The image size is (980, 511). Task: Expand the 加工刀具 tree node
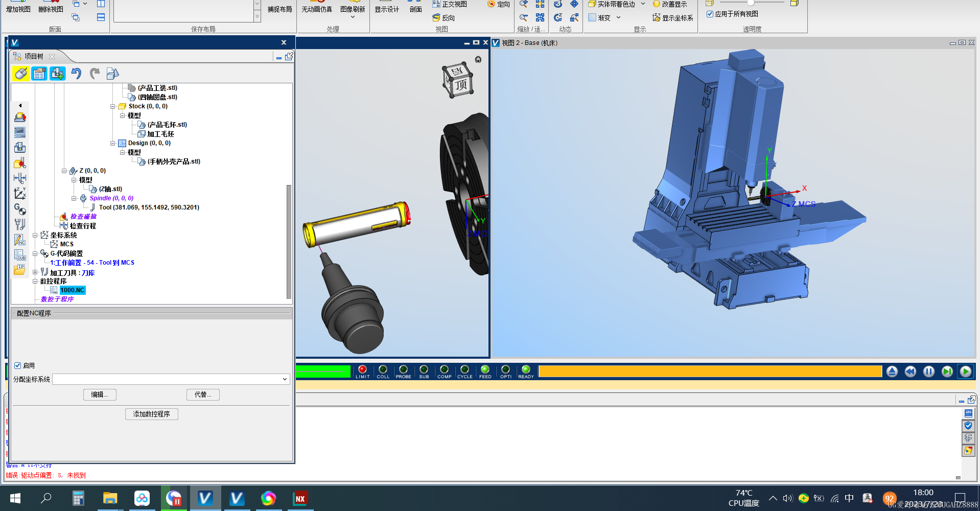tap(35, 272)
